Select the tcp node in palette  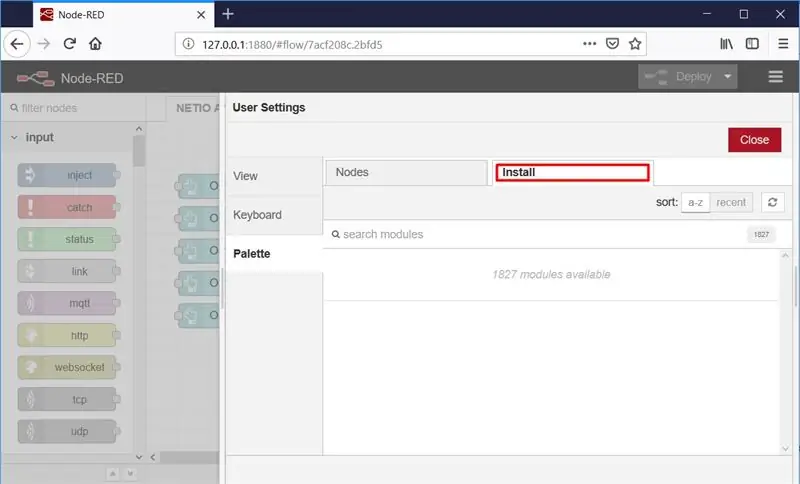(x=67, y=399)
